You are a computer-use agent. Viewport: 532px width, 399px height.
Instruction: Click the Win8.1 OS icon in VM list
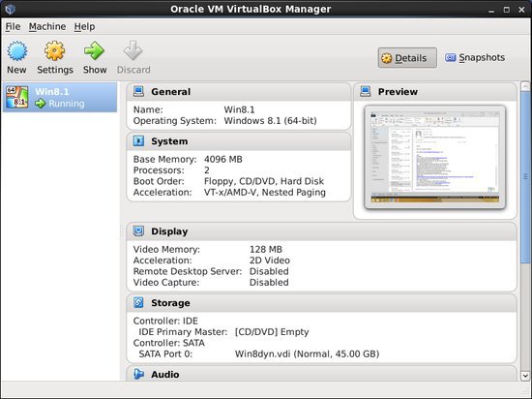click(17, 97)
